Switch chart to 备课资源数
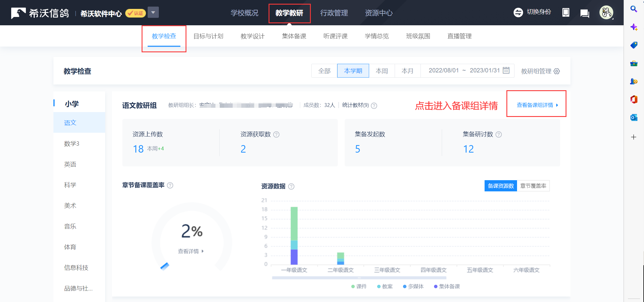Screen dimensions: 644x302 tap(501, 186)
